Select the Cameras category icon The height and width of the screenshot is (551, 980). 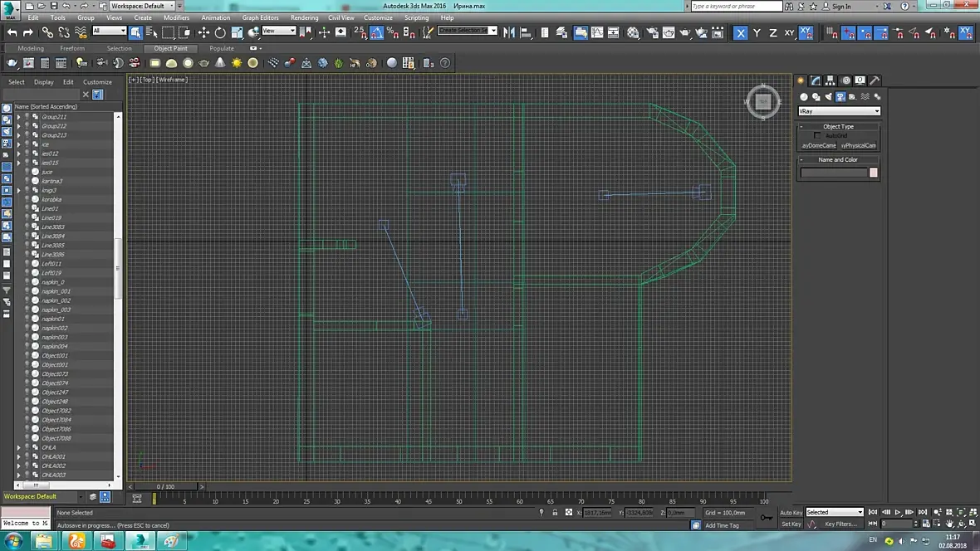pos(840,97)
